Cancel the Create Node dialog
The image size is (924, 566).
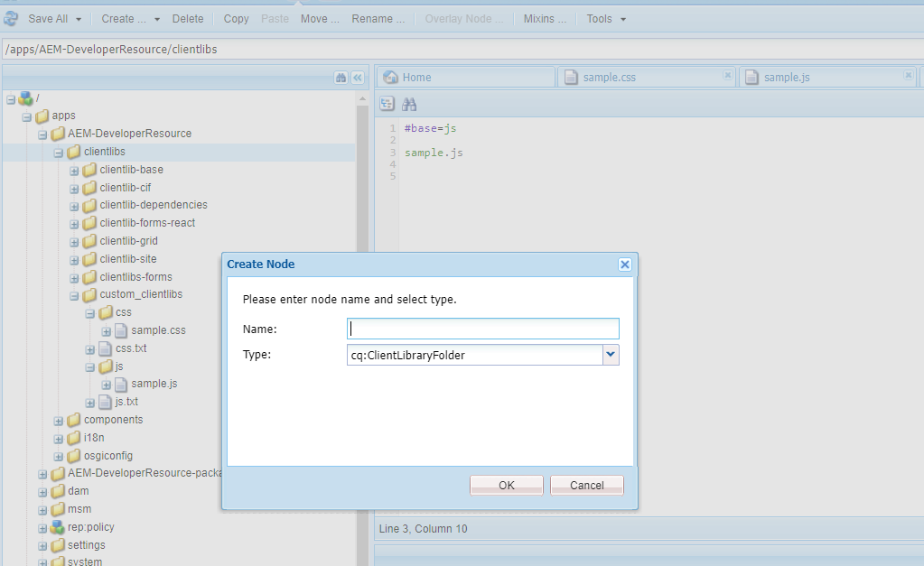(x=586, y=485)
